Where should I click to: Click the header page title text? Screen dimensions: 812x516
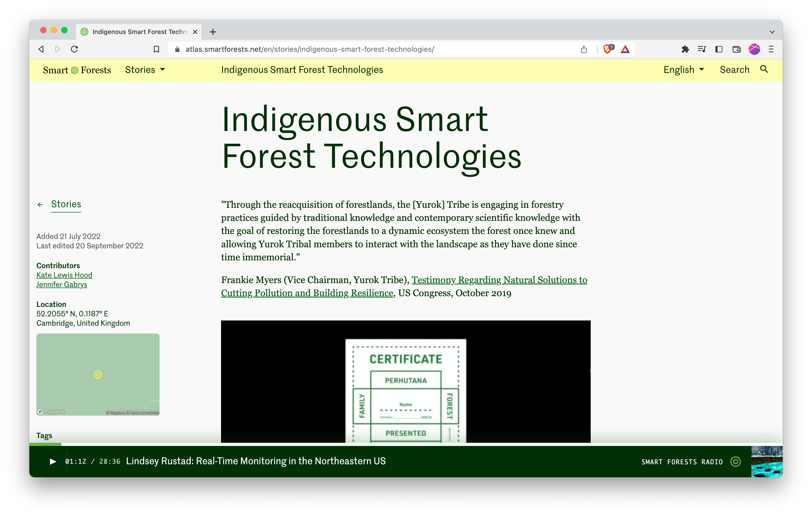coord(302,70)
